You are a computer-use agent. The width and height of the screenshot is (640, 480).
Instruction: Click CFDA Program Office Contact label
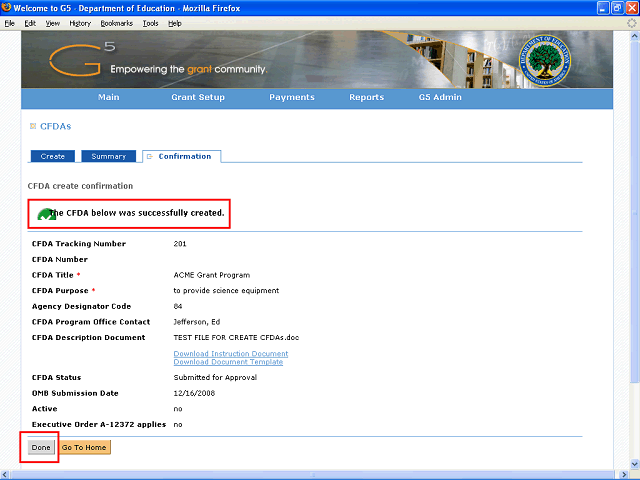tap(91, 322)
